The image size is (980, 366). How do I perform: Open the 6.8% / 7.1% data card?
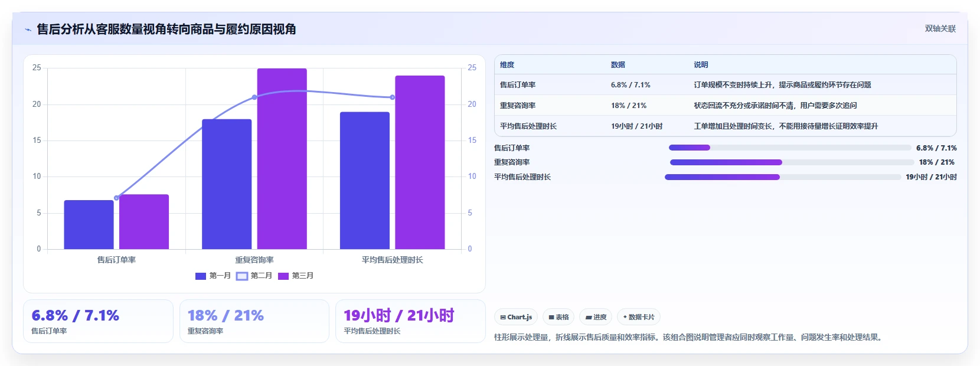[98, 321]
